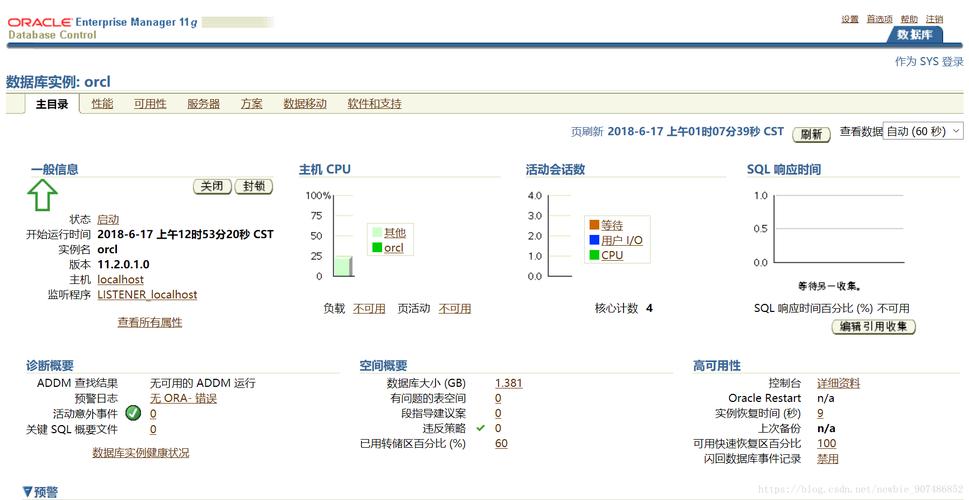Open the 可用性 tab

point(150,104)
